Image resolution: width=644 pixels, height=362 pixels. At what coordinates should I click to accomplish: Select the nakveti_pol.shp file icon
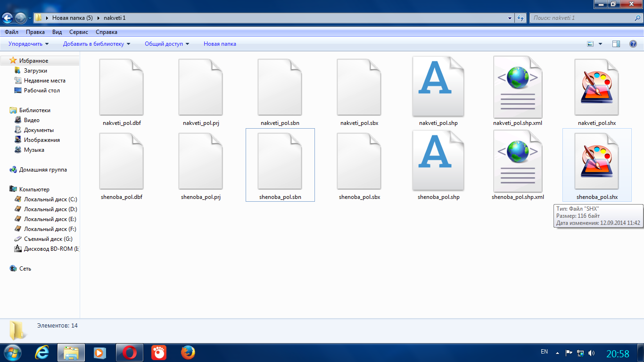pos(438,87)
